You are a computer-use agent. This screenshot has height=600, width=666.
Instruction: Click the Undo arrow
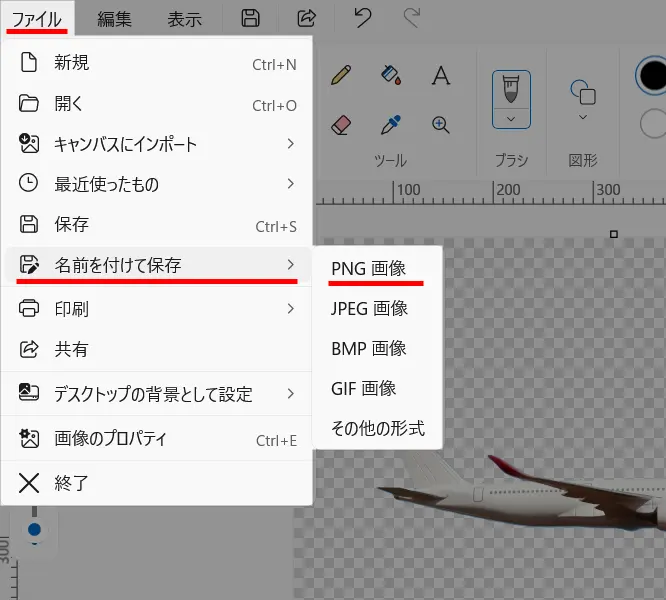tap(363, 18)
